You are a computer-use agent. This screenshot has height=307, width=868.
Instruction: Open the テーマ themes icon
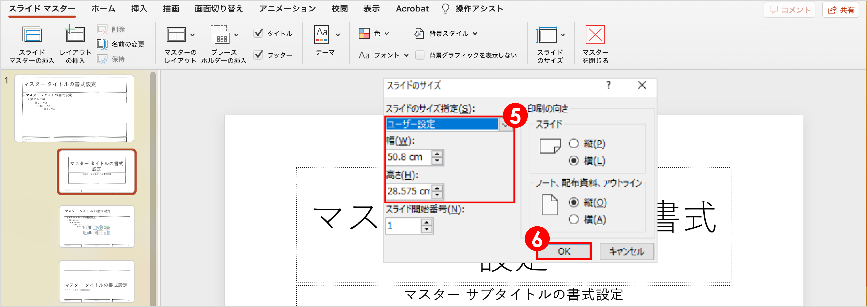click(322, 35)
